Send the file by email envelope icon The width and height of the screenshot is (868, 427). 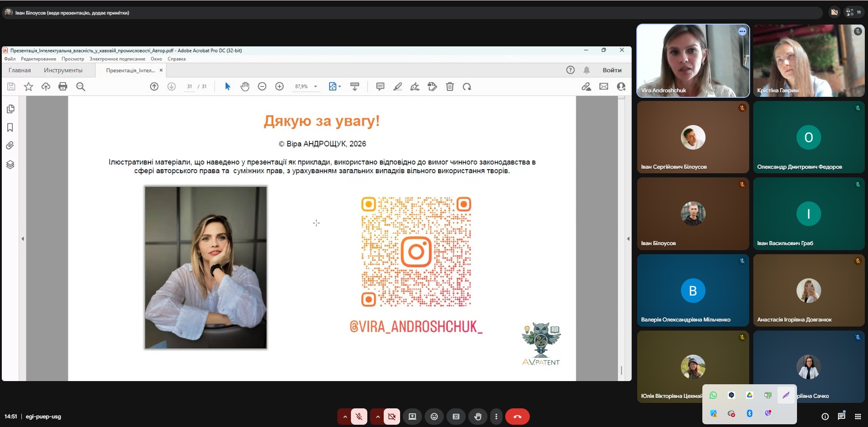(x=604, y=86)
